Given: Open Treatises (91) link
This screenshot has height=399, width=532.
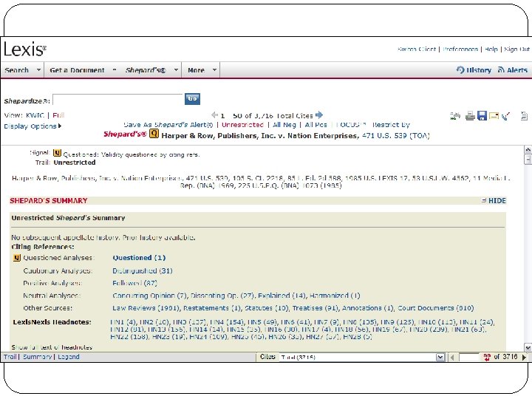Looking at the screenshot, I should [x=316, y=308].
